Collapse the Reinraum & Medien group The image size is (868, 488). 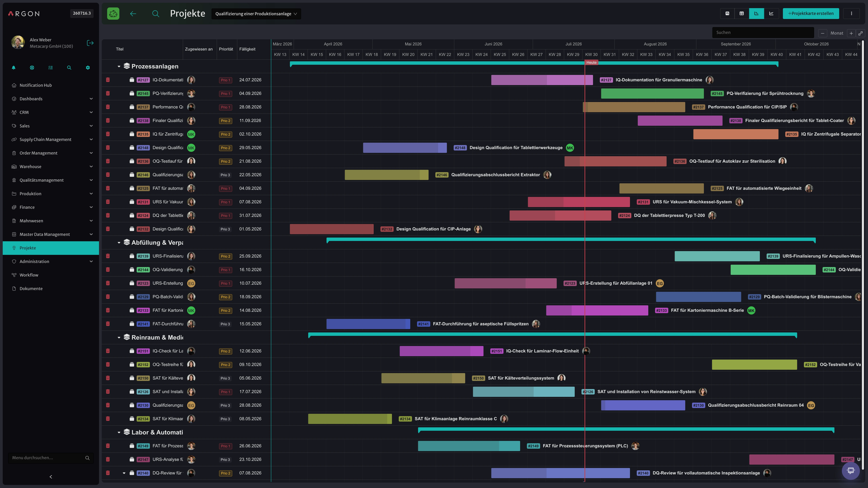click(119, 338)
